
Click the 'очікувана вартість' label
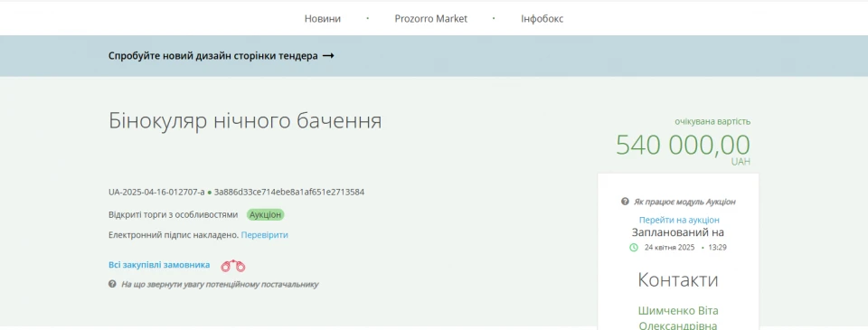coord(712,121)
